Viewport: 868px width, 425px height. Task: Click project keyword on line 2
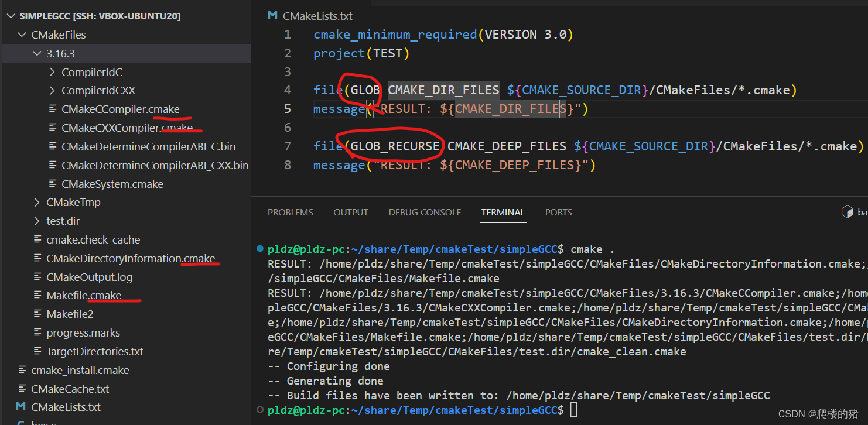340,53
